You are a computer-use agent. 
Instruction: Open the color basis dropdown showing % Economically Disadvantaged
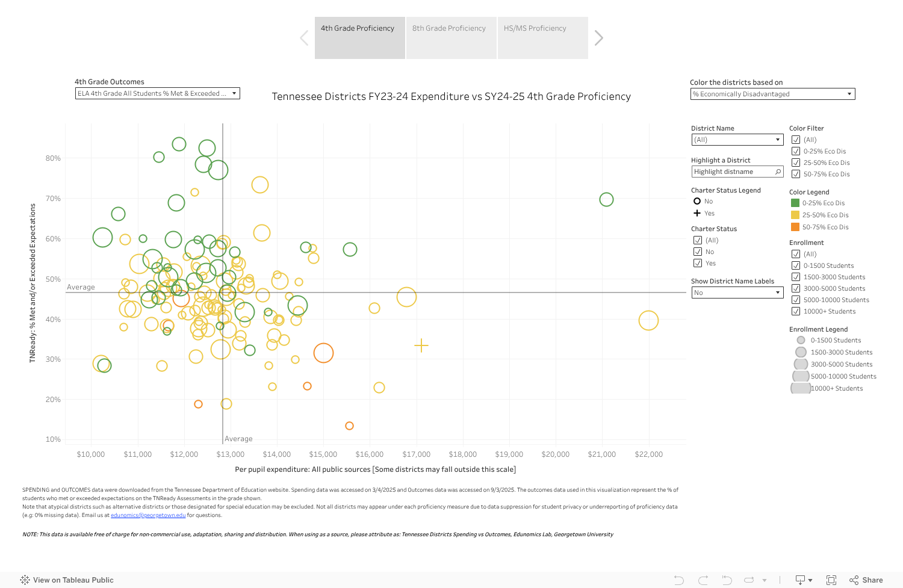point(772,94)
